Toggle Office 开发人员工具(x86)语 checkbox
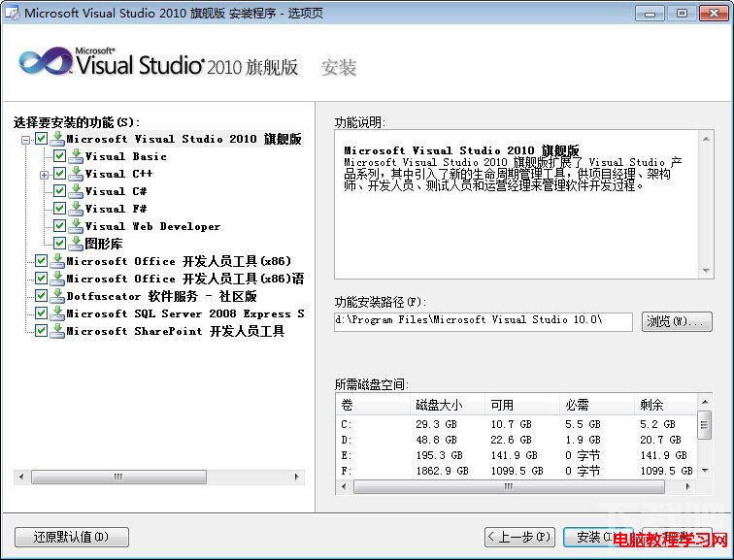 (41, 279)
